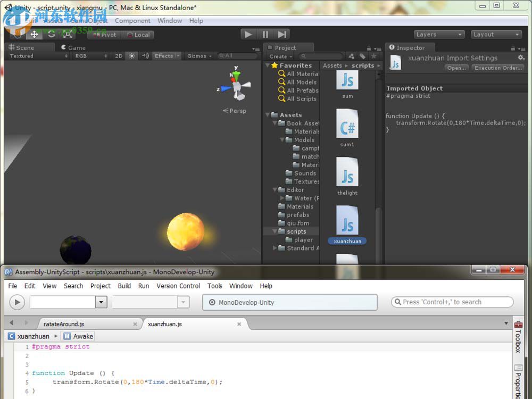Select All Prefabs favorite search
The width and height of the screenshot is (532, 399).
(x=298, y=90)
